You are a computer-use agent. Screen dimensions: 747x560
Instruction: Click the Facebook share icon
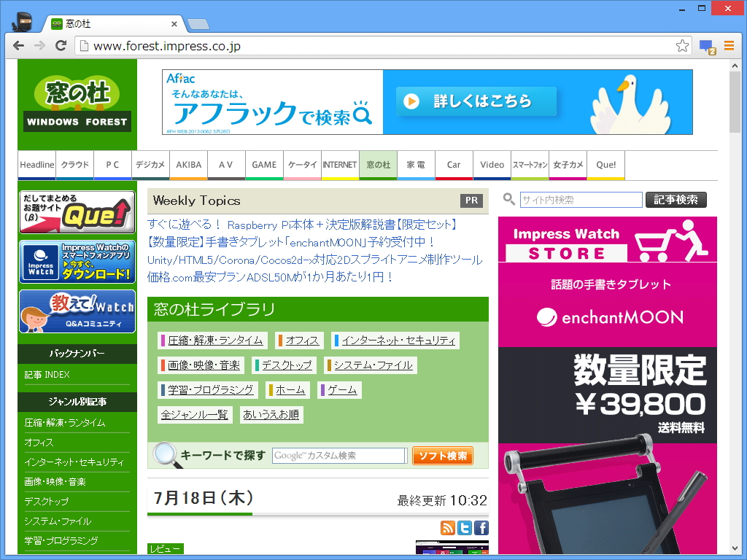pos(481,527)
